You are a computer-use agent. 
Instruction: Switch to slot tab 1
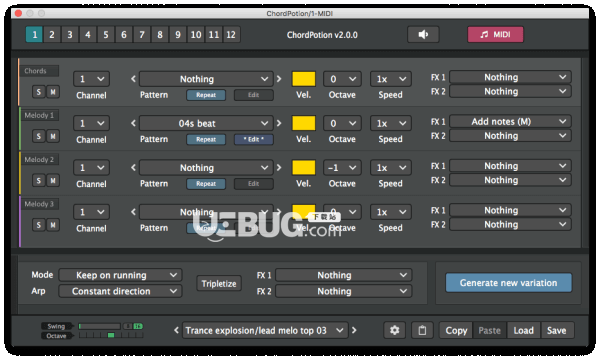(x=34, y=34)
